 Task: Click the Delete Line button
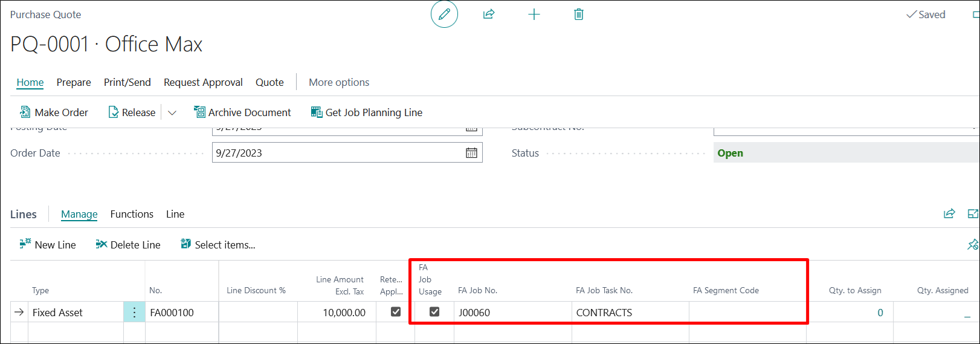tap(128, 245)
